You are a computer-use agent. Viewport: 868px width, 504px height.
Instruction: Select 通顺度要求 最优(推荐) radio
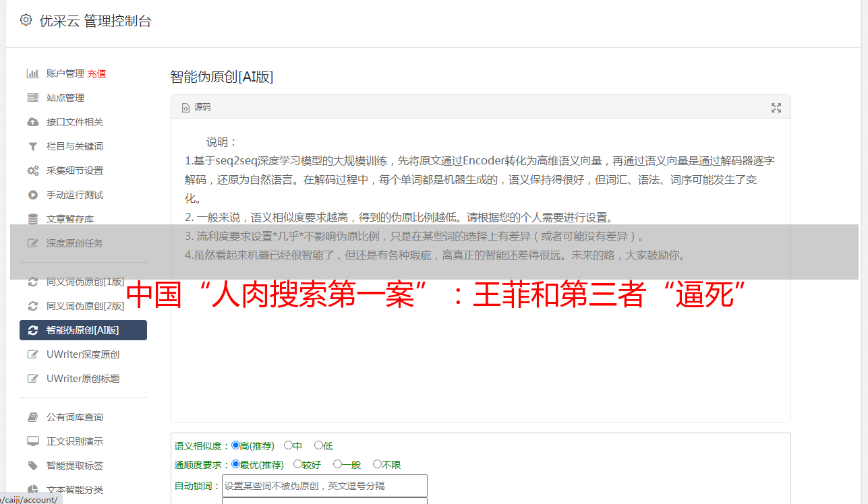tap(235, 464)
